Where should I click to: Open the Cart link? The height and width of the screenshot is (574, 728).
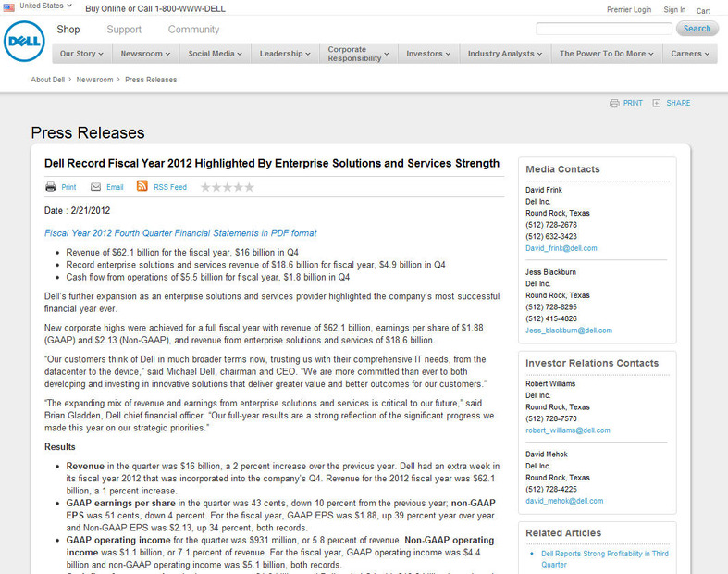703,11
